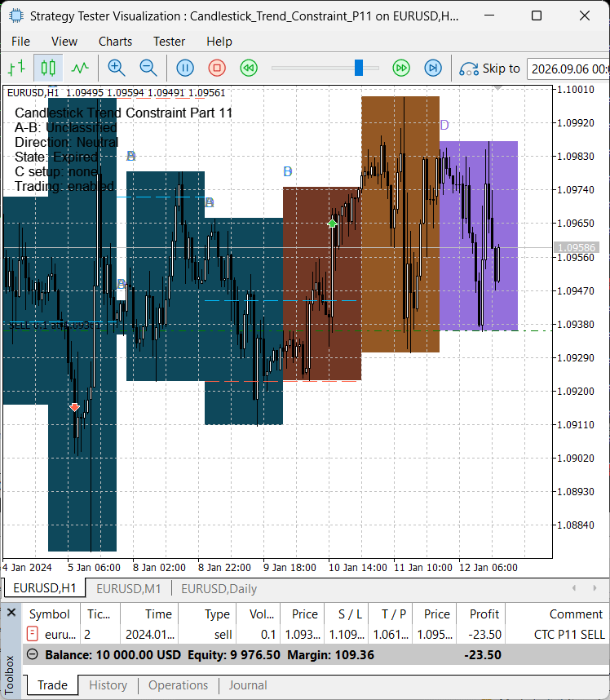This screenshot has width=610, height=700.
Task: Click the Toolbox vertical label
Action: point(10,674)
